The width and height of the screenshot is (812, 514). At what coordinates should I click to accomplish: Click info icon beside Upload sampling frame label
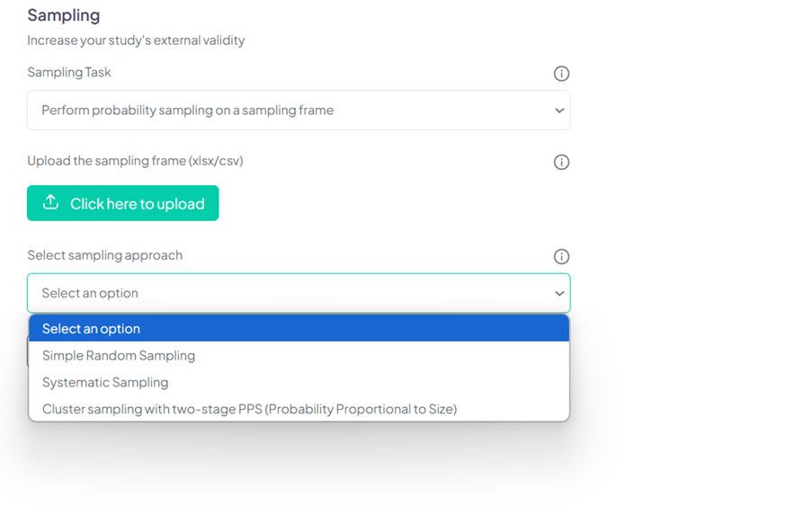(561, 163)
